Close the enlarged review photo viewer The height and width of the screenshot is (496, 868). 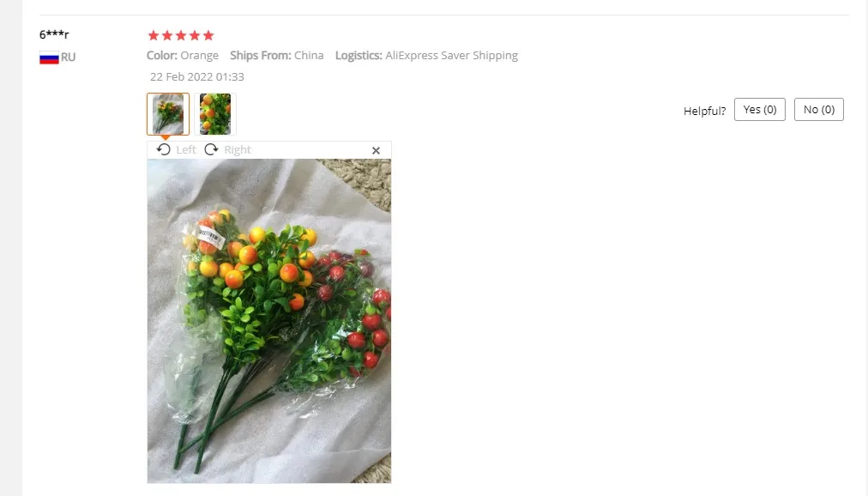[376, 150]
